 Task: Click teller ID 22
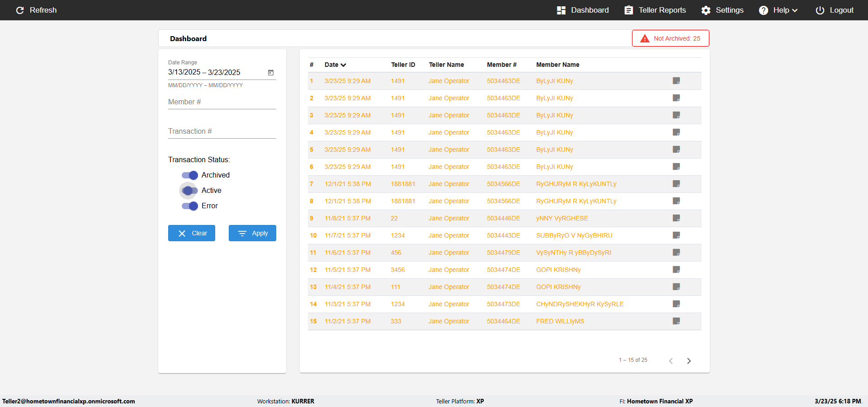tap(394, 218)
